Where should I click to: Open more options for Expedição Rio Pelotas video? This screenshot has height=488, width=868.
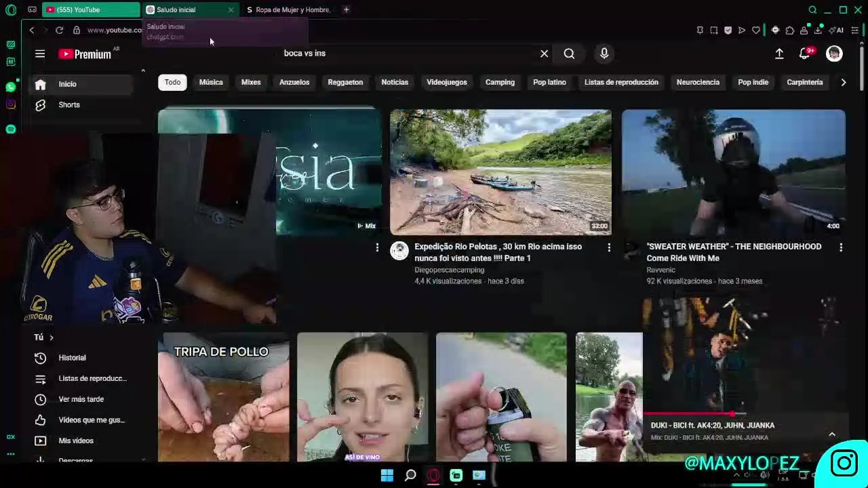point(609,248)
